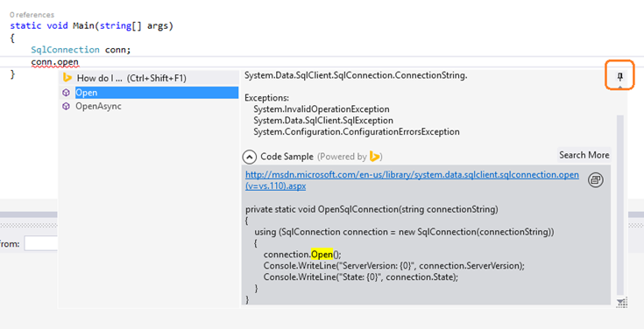
Task: Click the From: input field
Action: 40,243
